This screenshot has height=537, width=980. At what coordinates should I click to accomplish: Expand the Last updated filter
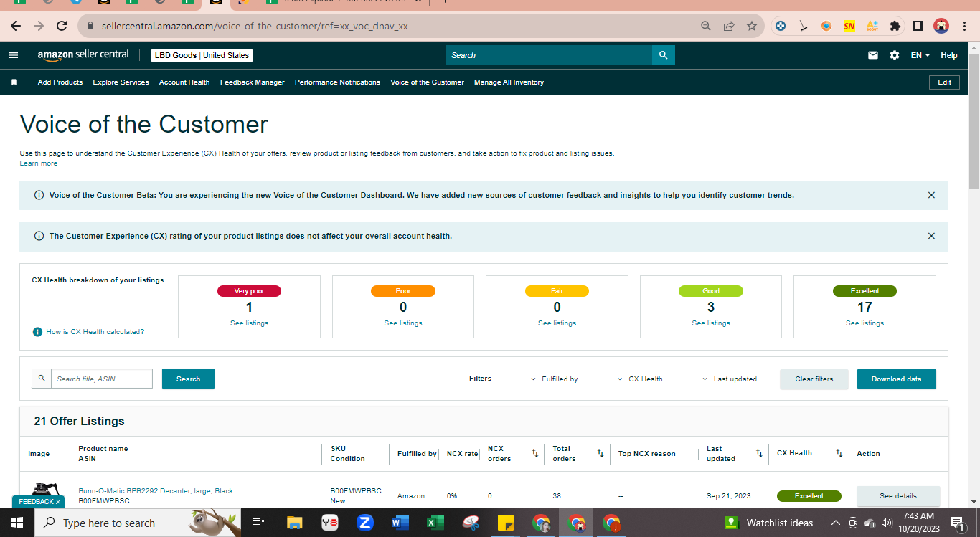pyautogui.click(x=729, y=379)
